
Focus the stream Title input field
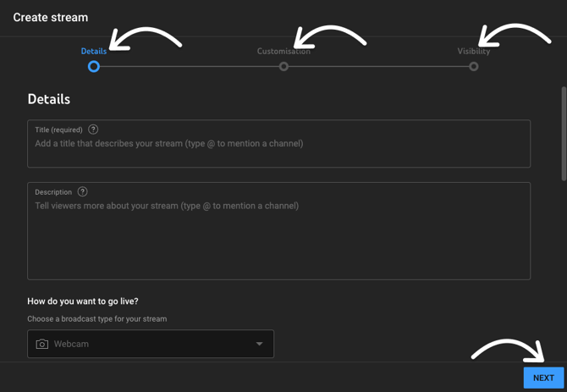(278, 144)
